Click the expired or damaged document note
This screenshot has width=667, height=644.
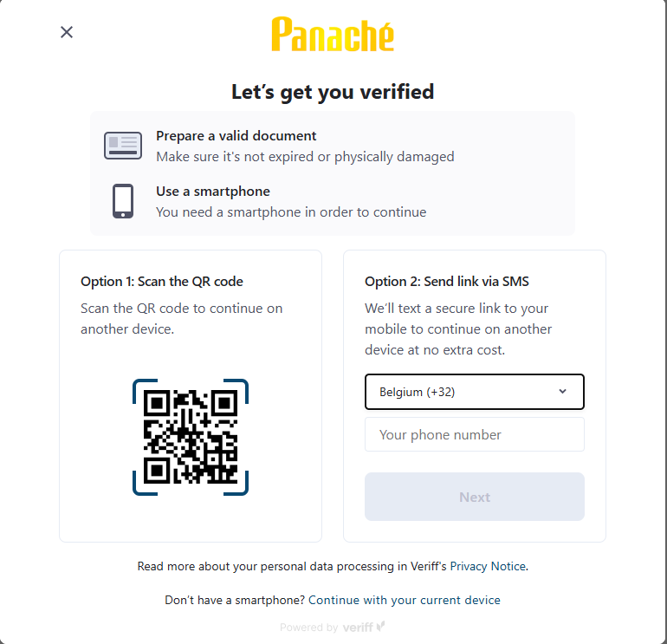click(305, 157)
